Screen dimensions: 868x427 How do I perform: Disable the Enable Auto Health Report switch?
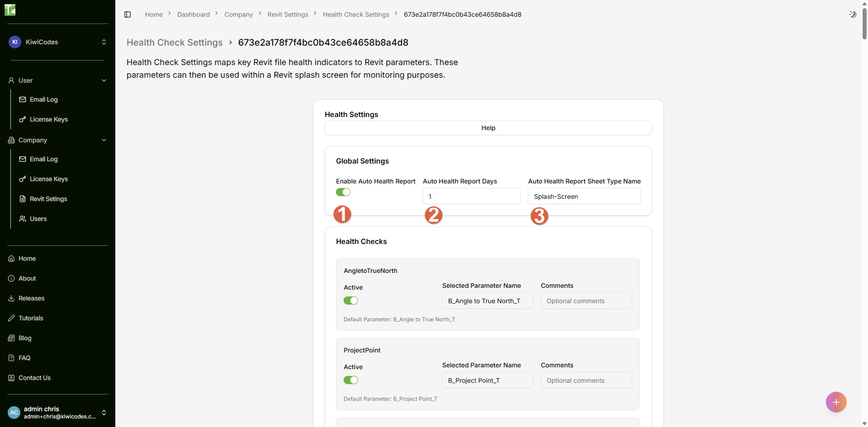pyautogui.click(x=343, y=192)
